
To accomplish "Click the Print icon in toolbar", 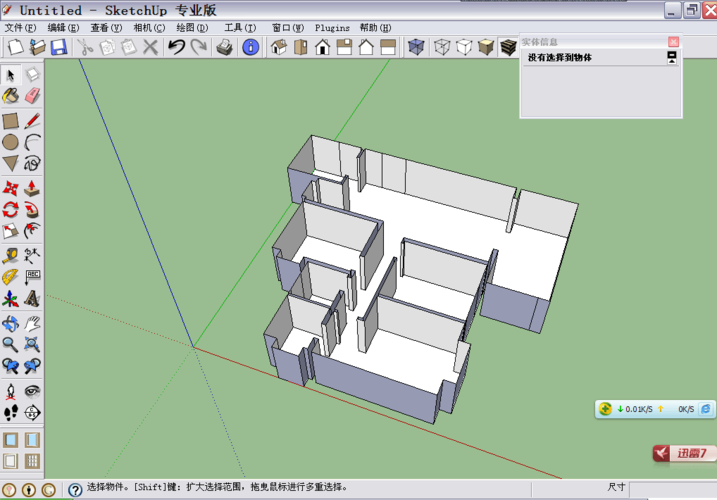I will [225, 47].
